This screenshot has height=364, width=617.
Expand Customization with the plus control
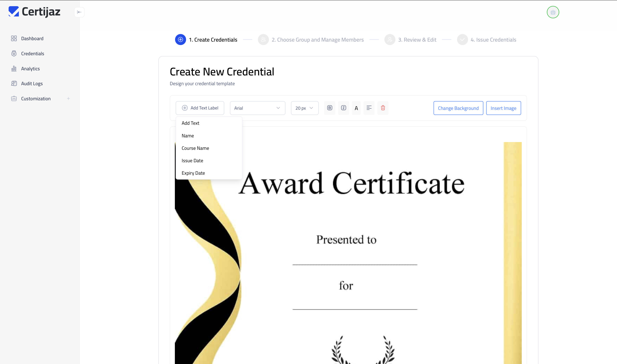click(x=69, y=98)
